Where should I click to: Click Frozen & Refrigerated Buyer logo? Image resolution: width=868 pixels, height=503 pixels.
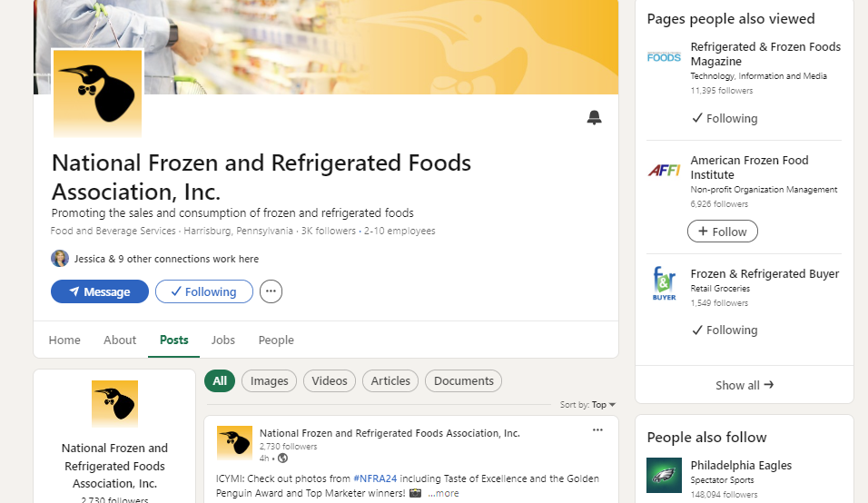pyautogui.click(x=664, y=283)
